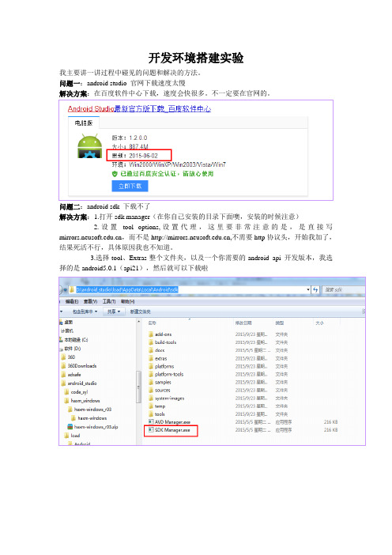Click the add-ons folder icon
This screenshot has height=555, width=392.
coord(151,334)
